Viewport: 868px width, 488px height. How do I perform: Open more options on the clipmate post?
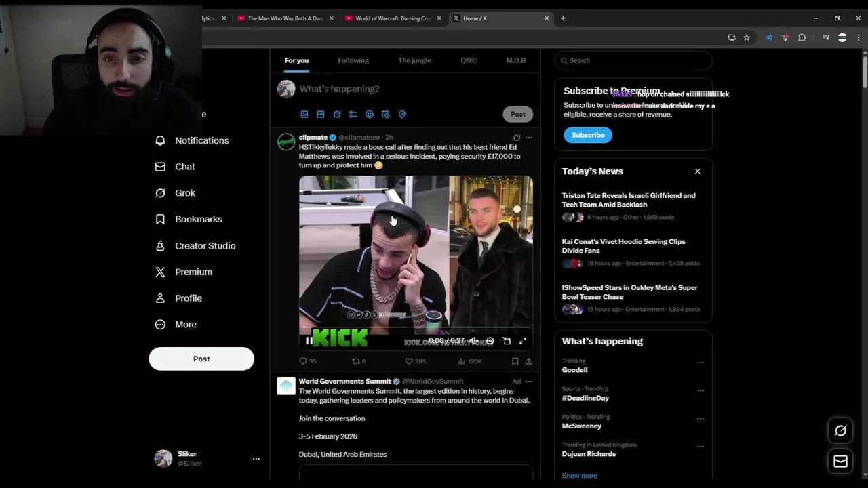[x=529, y=138]
